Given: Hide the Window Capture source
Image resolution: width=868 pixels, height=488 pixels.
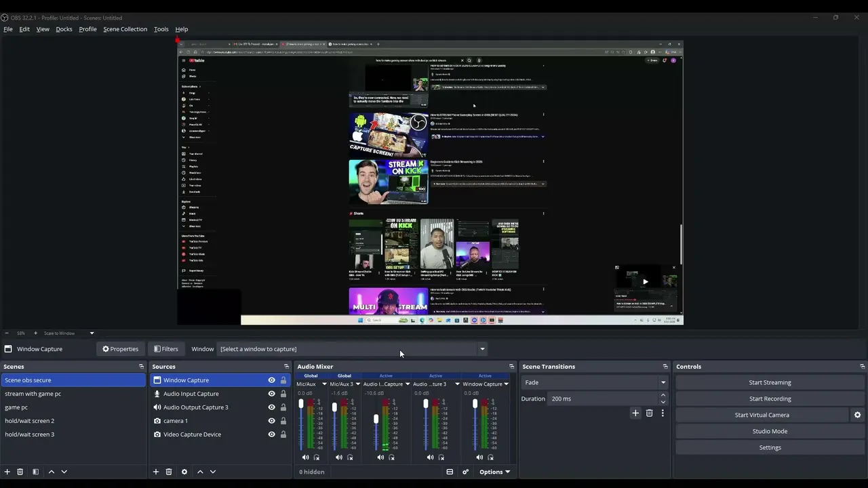Looking at the screenshot, I should (x=271, y=380).
